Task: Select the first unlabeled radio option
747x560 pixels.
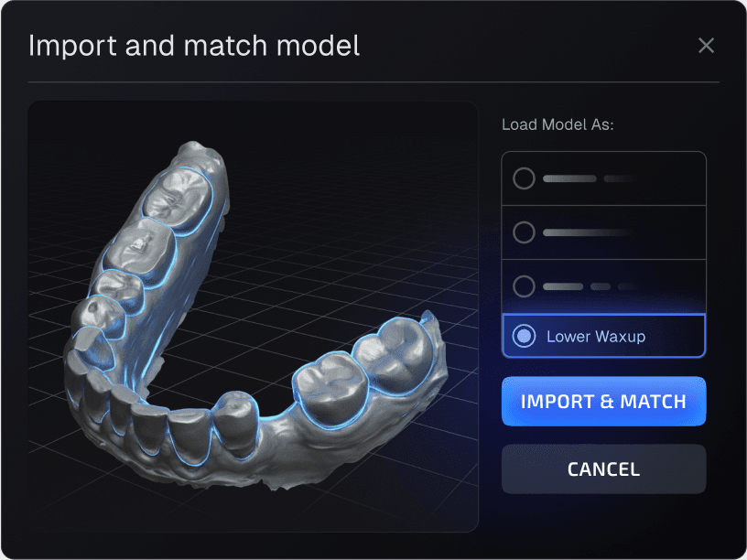Action: click(524, 178)
